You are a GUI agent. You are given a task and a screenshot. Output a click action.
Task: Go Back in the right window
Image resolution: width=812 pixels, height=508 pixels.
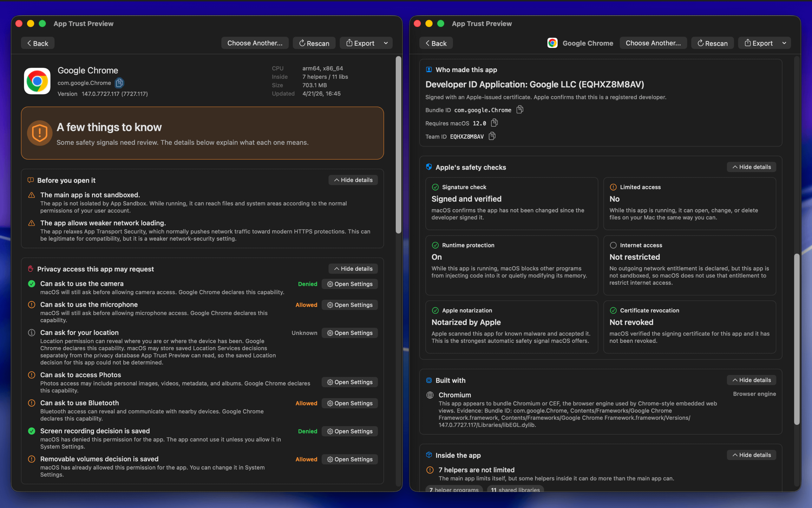436,43
